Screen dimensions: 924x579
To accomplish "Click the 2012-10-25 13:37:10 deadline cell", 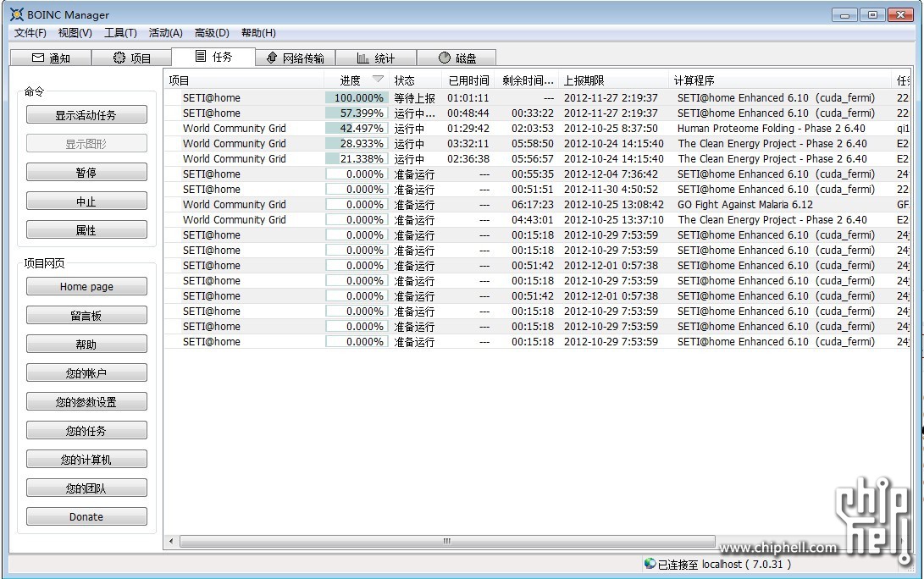I will (613, 220).
